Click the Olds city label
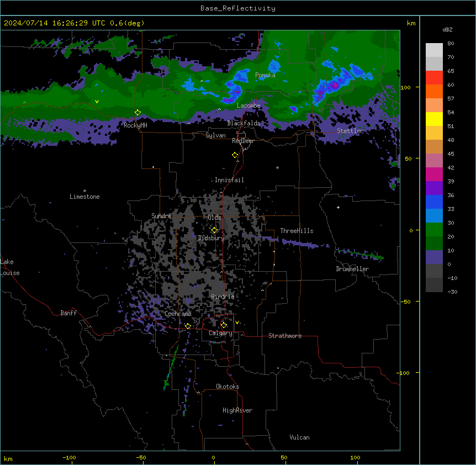 point(214,218)
